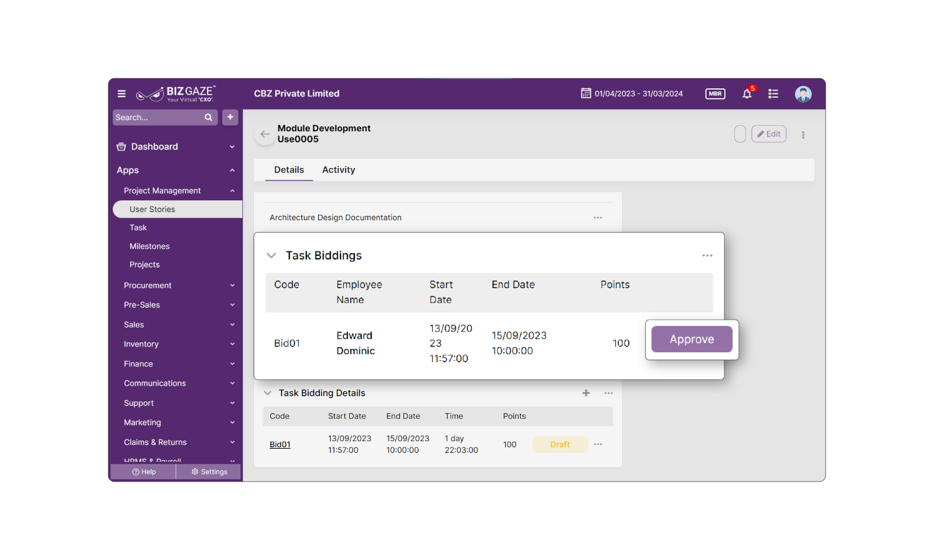The image size is (934, 560).
Task: Open Projects in the sidebar
Action: pos(144,264)
